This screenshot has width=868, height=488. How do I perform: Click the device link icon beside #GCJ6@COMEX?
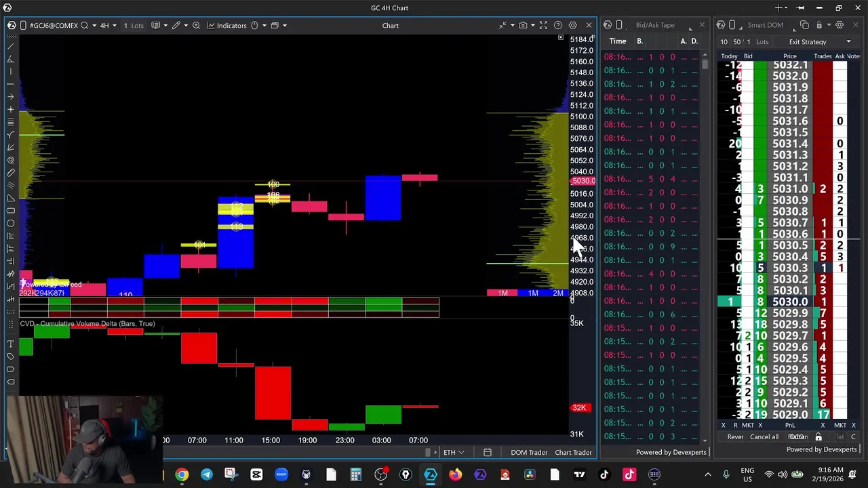[22, 26]
